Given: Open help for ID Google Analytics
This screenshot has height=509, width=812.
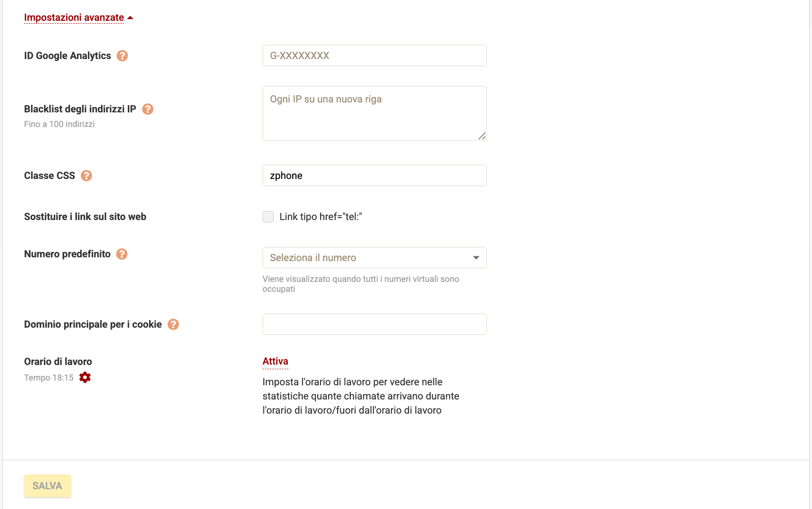Looking at the screenshot, I should click(x=122, y=56).
